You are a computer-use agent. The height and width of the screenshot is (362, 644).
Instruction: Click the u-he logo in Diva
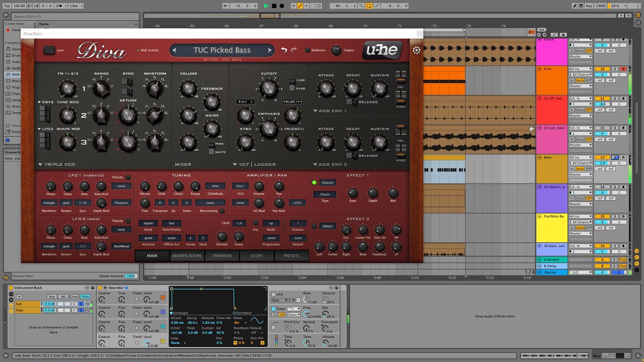pos(382,50)
